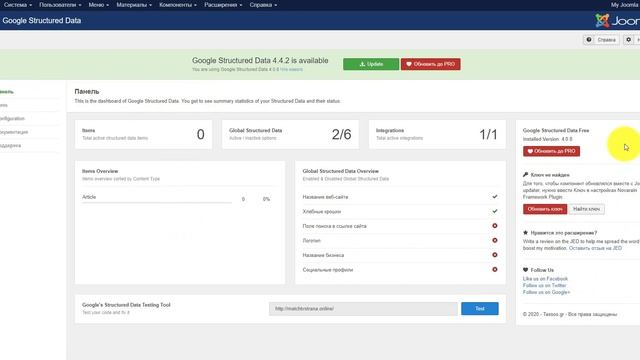Screen dimensions: 640x360
Task: Click the Installed Version 4.0.8 text
Action: (547, 139)
